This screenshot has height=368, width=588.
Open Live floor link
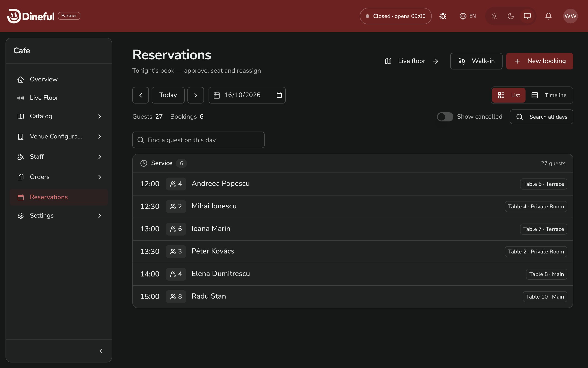tap(412, 61)
